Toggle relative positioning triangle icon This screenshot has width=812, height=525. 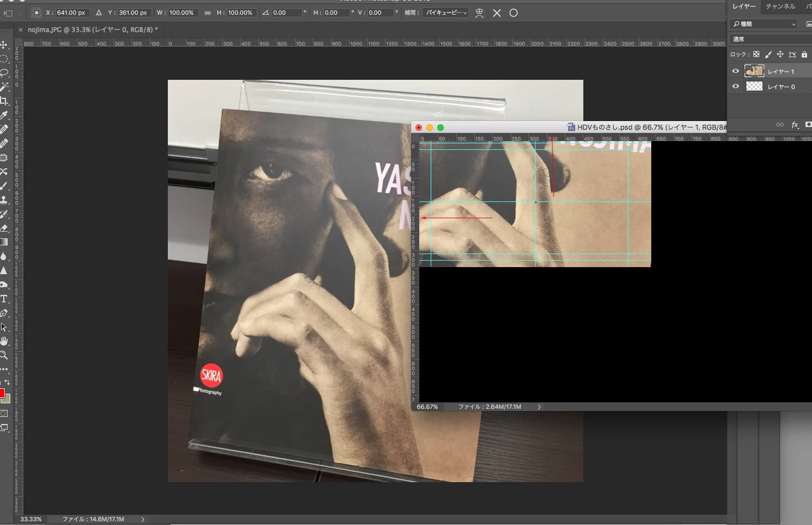pos(99,12)
